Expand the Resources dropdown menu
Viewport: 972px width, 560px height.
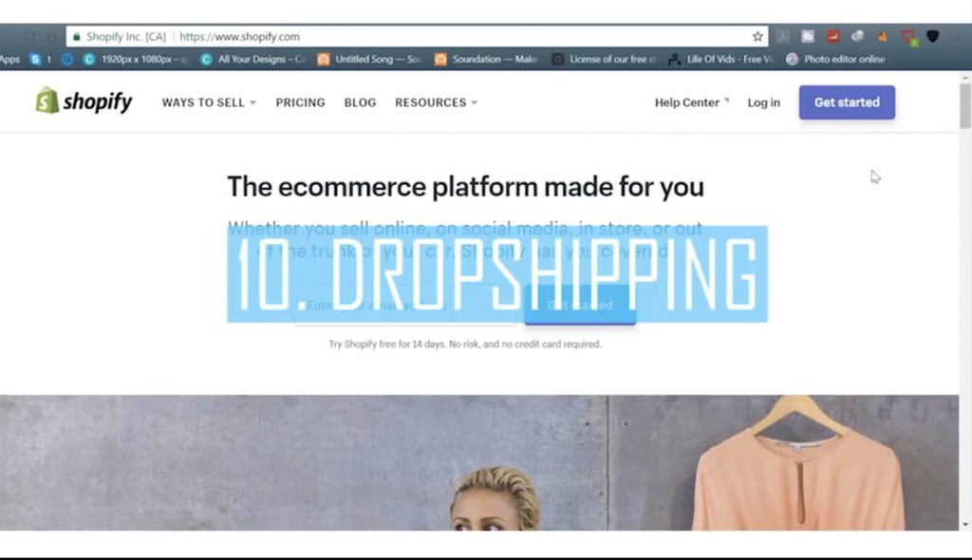(x=437, y=103)
